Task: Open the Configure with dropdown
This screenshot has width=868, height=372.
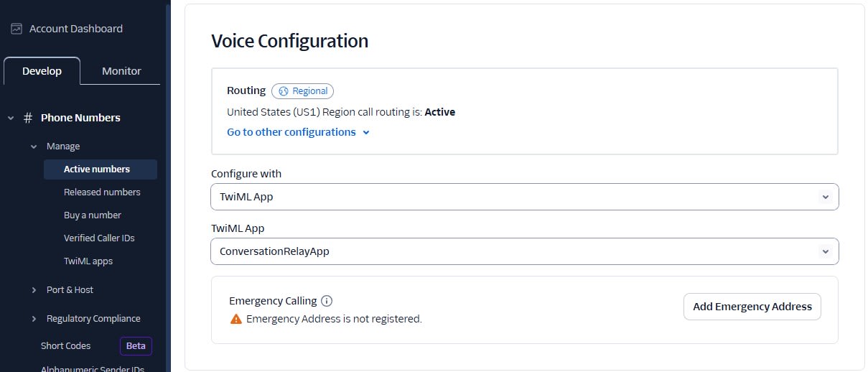Action: [525, 197]
